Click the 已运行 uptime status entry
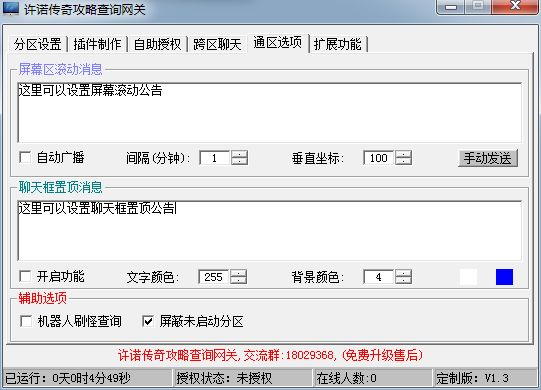The width and height of the screenshot is (541, 390). tap(87, 378)
